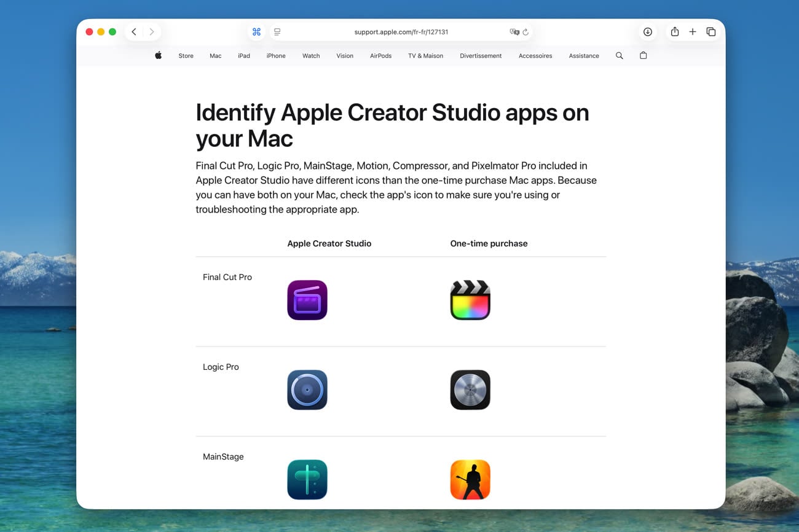Open the shopping bag icon
The width and height of the screenshot is (799, 532).
tap(644, 55)
